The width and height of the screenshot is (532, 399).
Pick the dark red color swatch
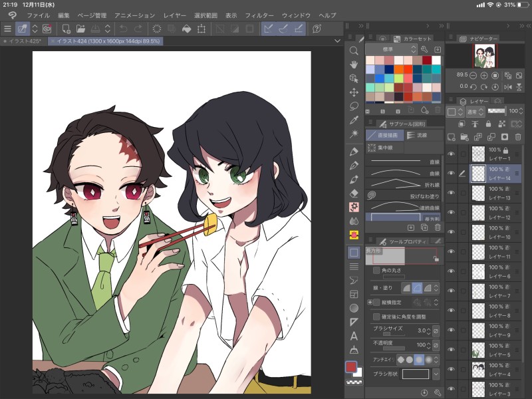tap(427, 60)
